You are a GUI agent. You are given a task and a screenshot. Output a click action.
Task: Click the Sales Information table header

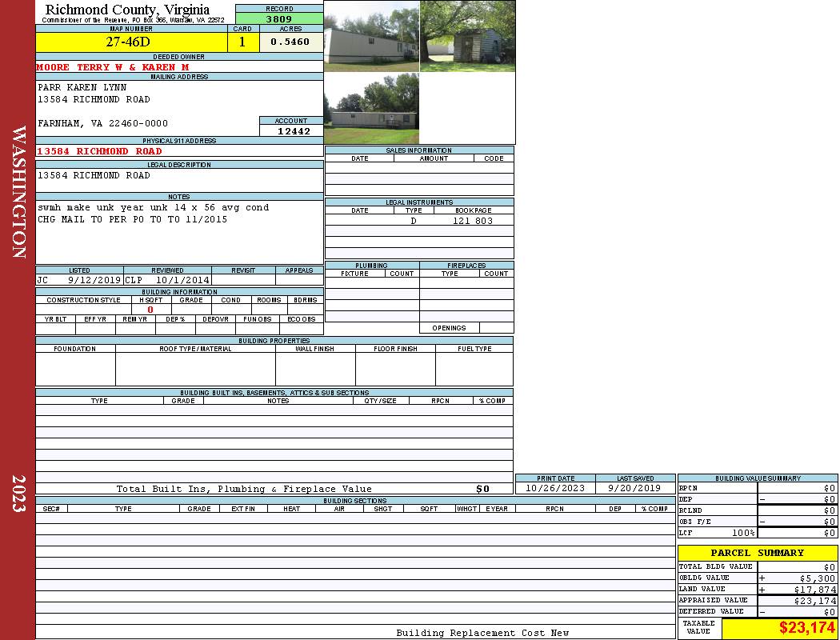[x=419, y=150]
